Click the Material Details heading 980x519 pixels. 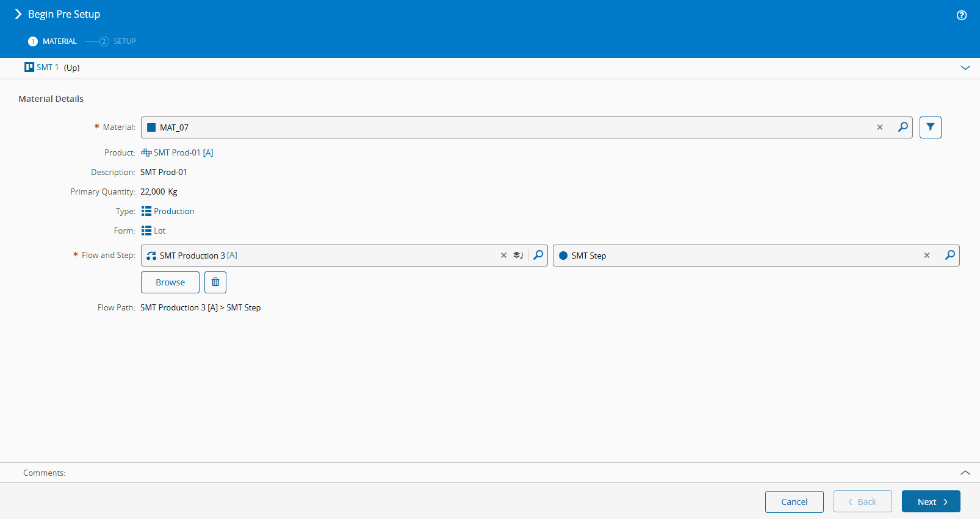tap(51, 99)
